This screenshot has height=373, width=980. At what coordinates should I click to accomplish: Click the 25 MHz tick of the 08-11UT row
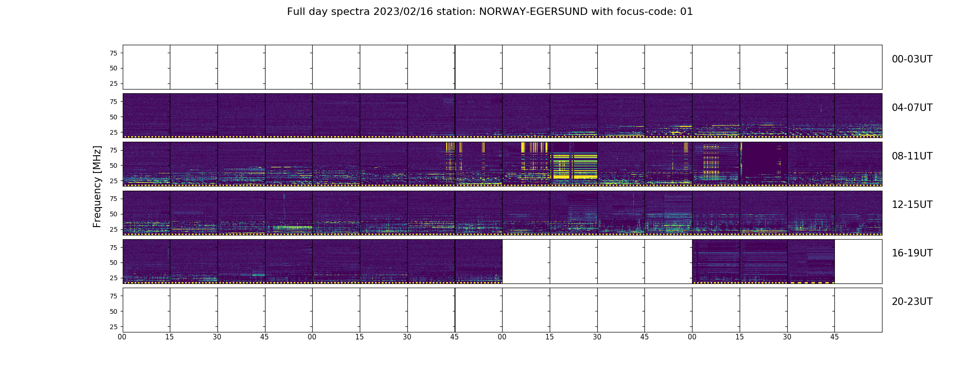coord(113,181)
